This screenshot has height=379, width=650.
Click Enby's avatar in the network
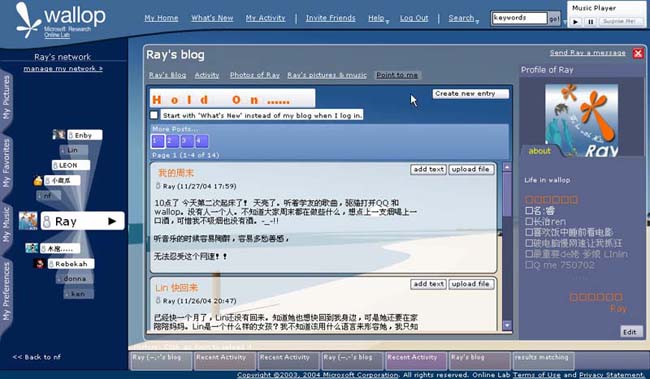click(x=59, y=134)
